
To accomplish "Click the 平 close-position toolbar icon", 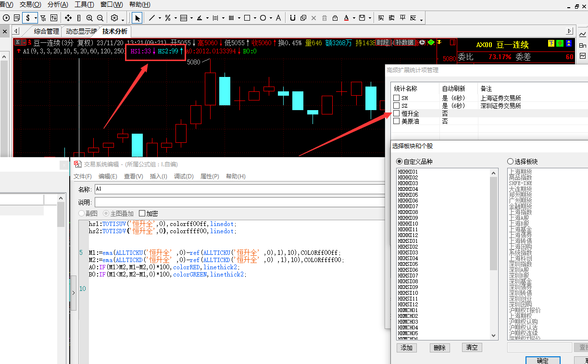I will pos(402,18).
